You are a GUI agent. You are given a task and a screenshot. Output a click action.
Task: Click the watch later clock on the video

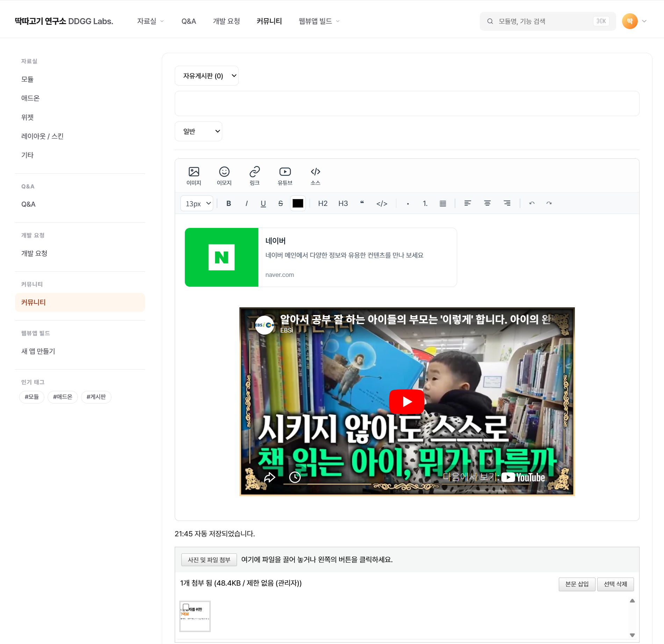pos(295,477)
